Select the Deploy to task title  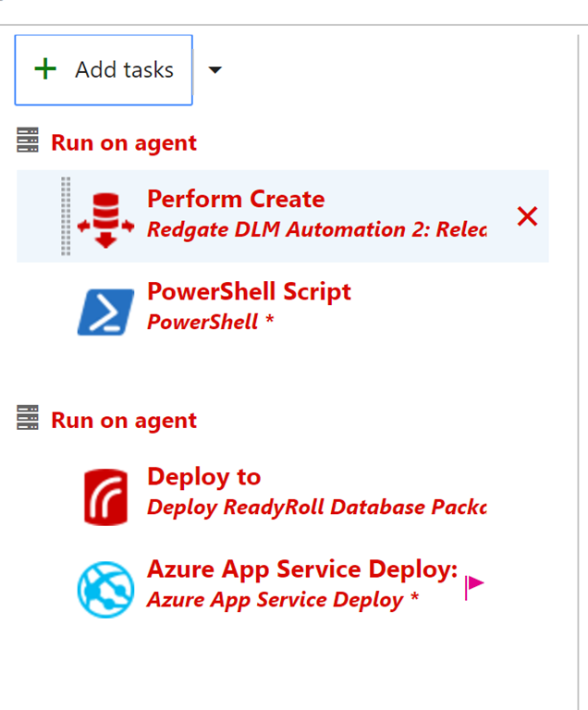[203, 477]
